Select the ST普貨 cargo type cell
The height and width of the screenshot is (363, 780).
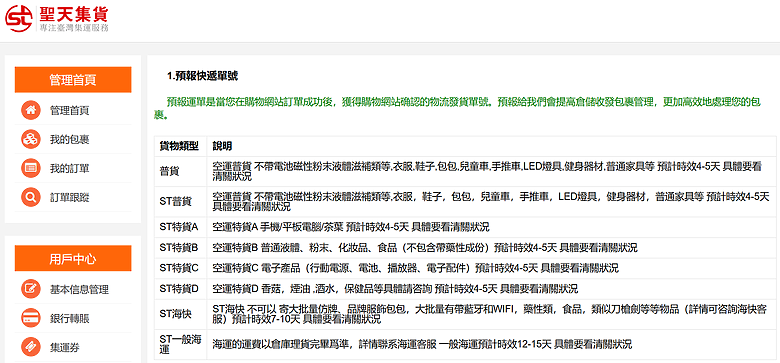coord(180,201)
